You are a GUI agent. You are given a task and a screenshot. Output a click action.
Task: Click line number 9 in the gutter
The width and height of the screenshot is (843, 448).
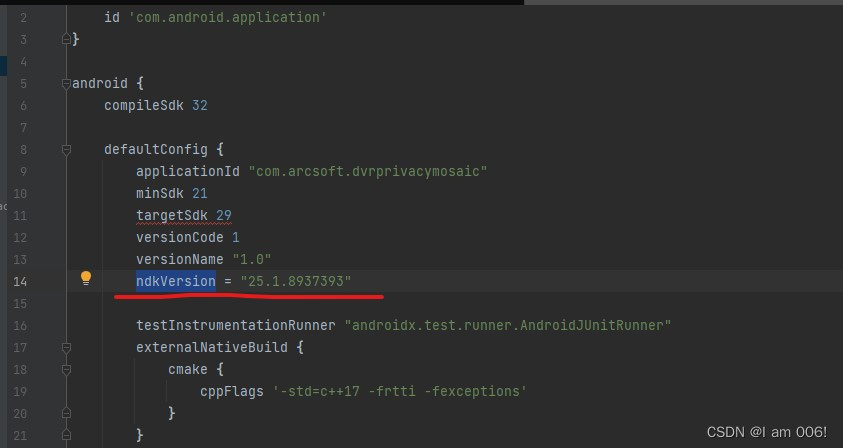point(23,172)
